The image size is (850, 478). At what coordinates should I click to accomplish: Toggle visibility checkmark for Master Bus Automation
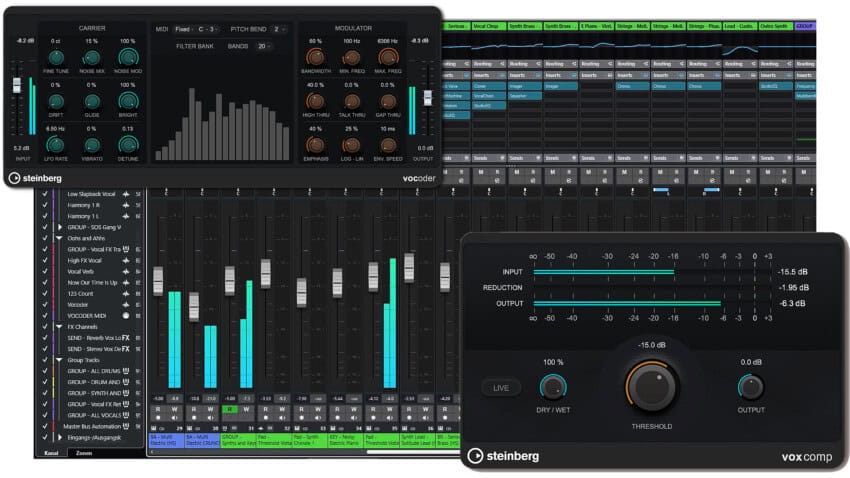(x=45, y=427)
